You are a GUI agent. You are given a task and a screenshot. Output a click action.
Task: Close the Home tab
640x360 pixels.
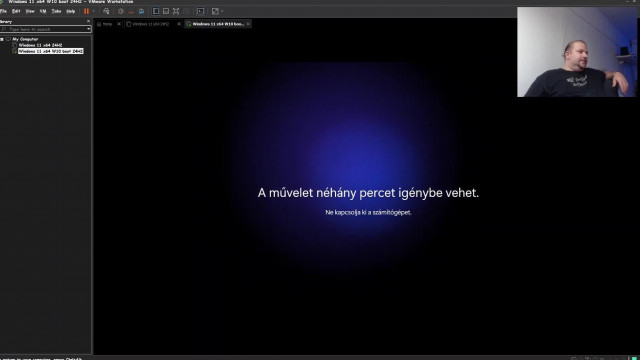[119, 24]
